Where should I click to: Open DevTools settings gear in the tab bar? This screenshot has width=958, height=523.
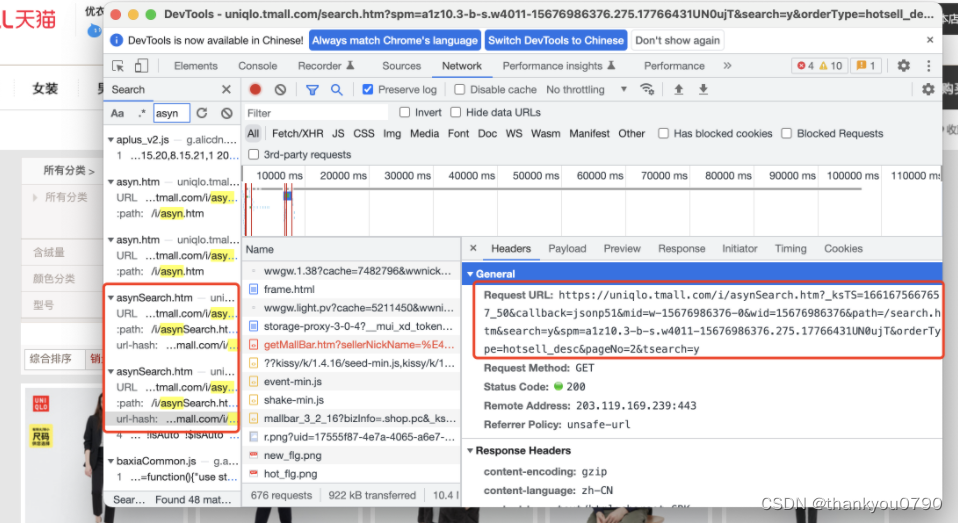[x=904, y=65]
